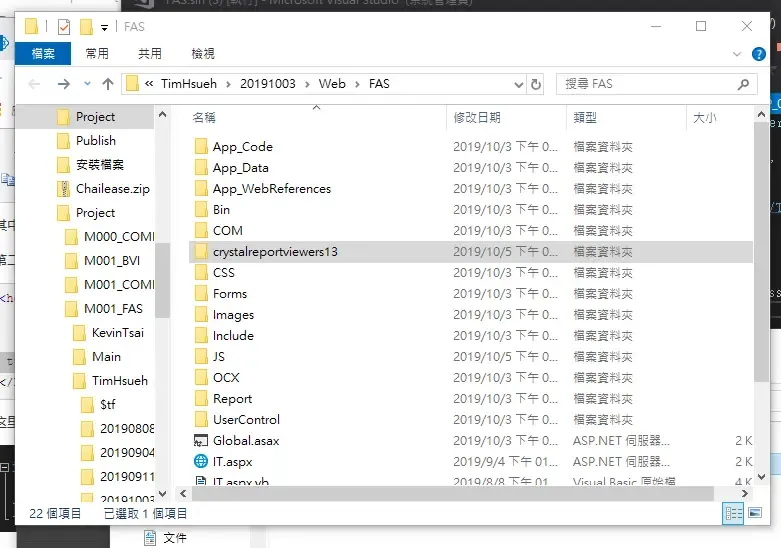Switch to large icons view in status bar
Image resolution: width=781 pixels, height=548 pixels.
click(x=754, y=513)
